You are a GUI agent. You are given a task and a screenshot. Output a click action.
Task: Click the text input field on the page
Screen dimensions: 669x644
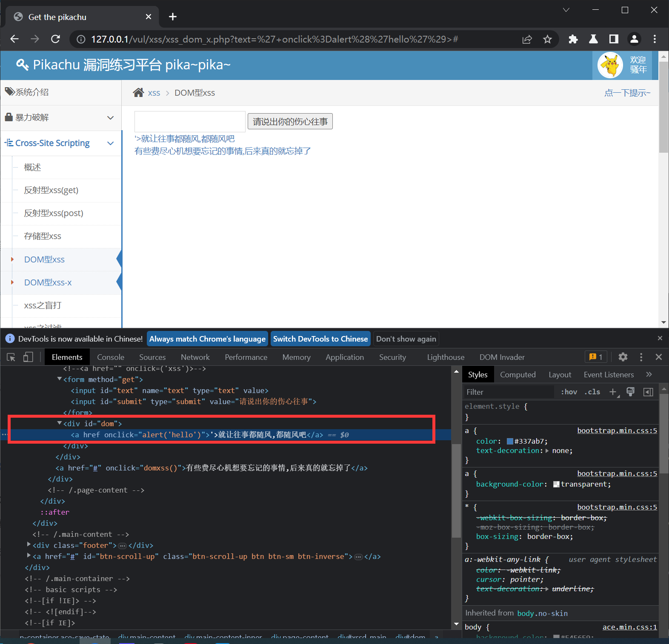(190, 122)
